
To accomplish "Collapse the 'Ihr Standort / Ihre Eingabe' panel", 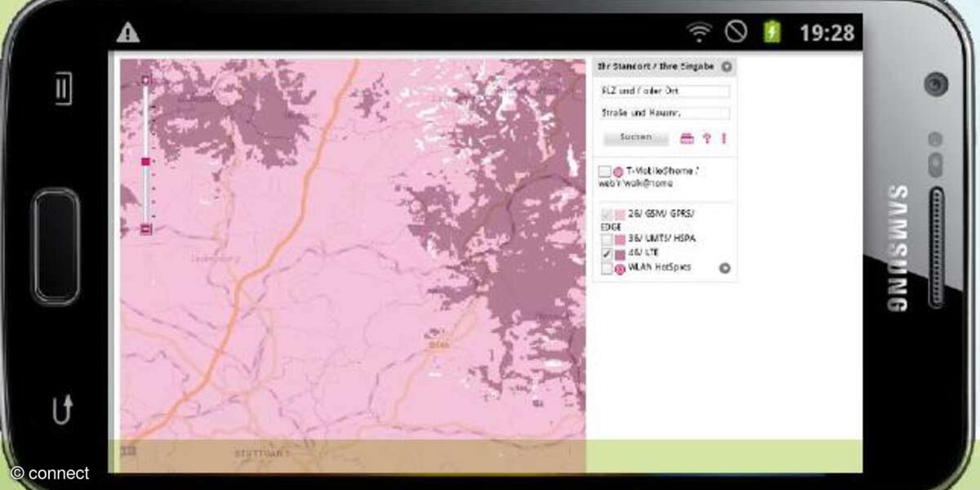I will pos(726,66).
